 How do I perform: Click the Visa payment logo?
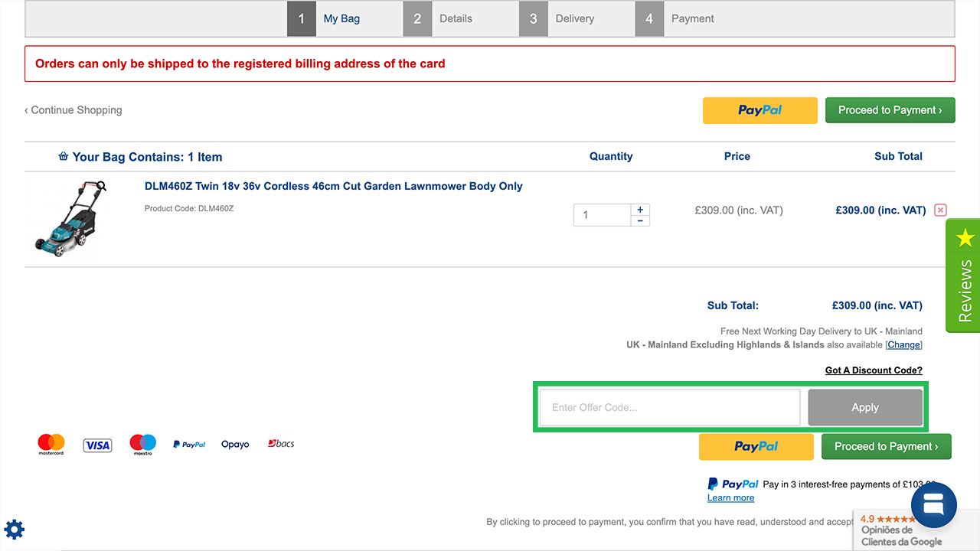(97, 445)
